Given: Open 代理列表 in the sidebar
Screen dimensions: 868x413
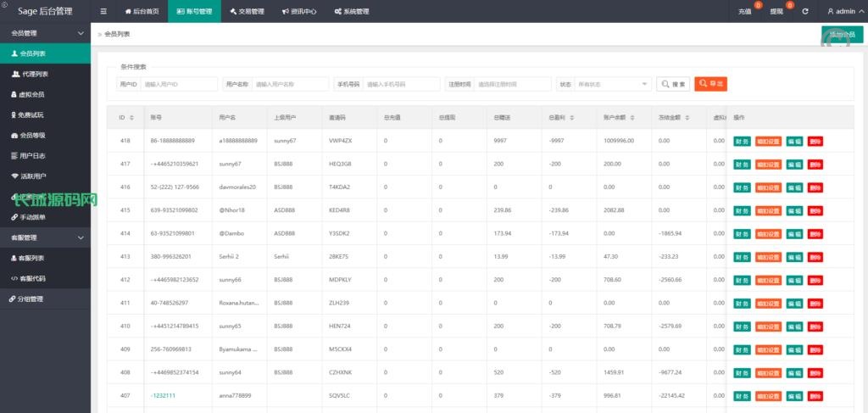Looking at the screenshot, I should 35,74.
